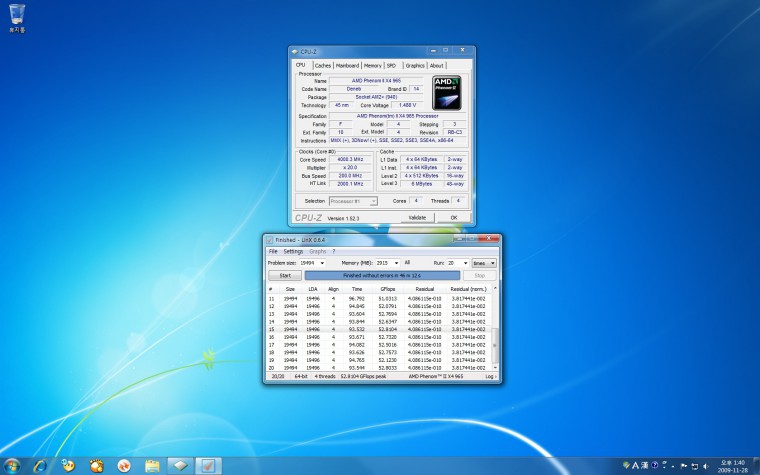Open the Recycle Bin desktop icon
760x475 pixels.
coord(17,18)
